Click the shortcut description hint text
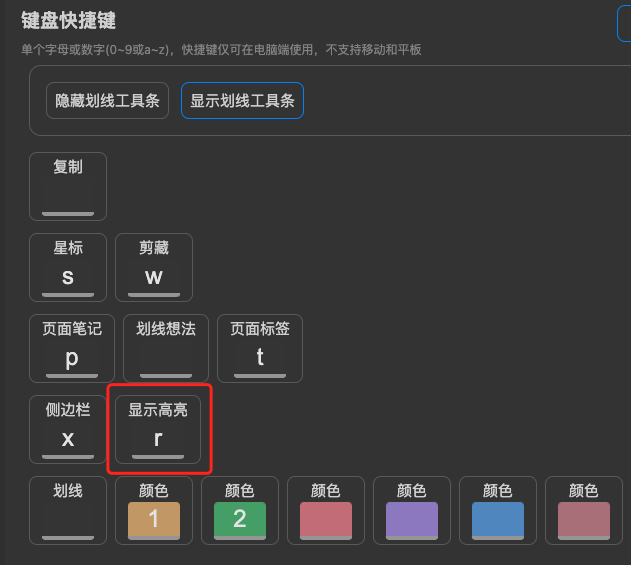The image size is (631, 565). coord(221,50)
